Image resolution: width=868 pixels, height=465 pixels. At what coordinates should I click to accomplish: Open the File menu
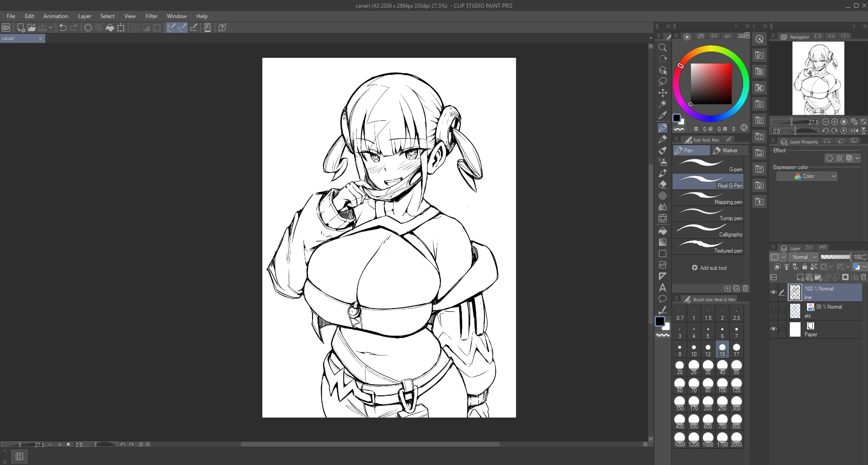(11, 16)
